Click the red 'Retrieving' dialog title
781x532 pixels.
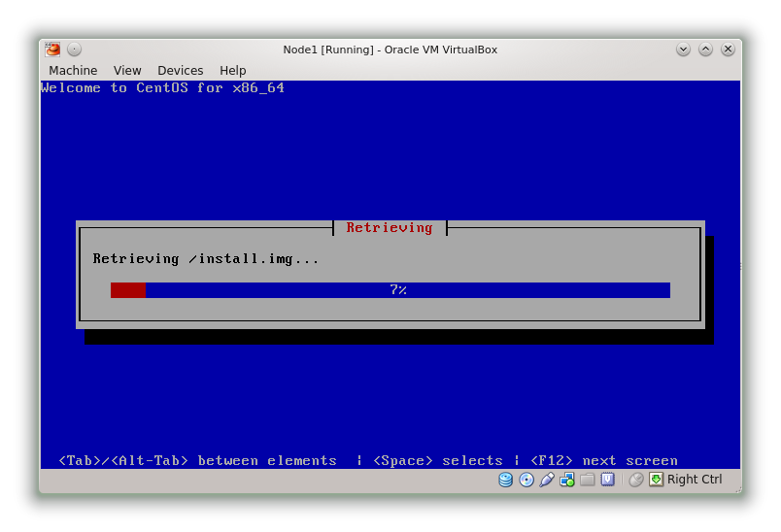click(390, 228)
